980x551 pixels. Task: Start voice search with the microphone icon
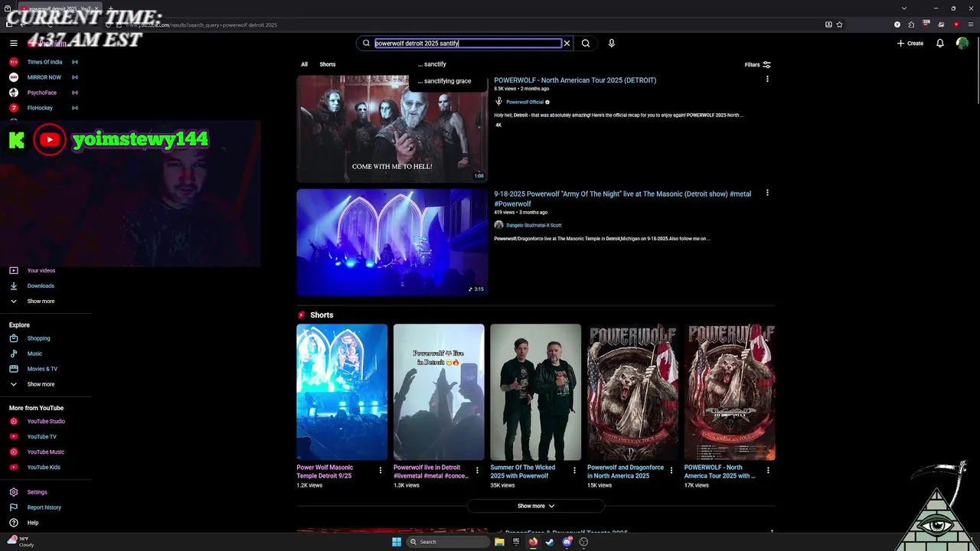611,44
